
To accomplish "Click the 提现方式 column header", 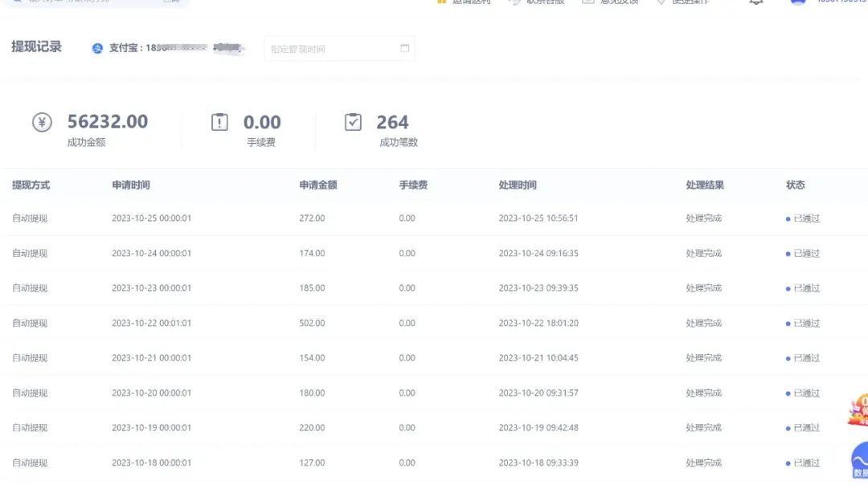I will coord(31,185).
